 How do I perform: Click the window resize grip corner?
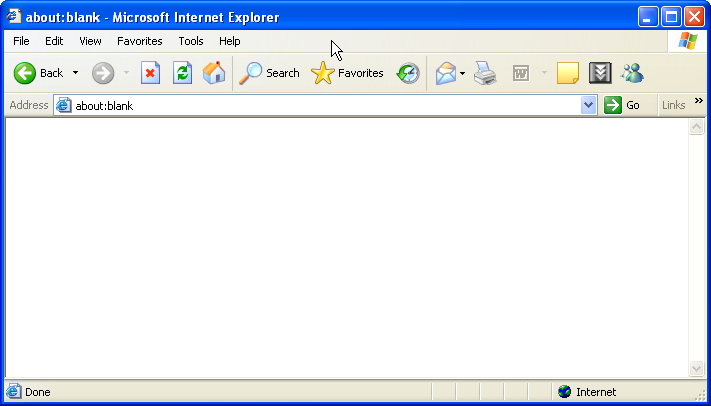click(x=701, y=396)
